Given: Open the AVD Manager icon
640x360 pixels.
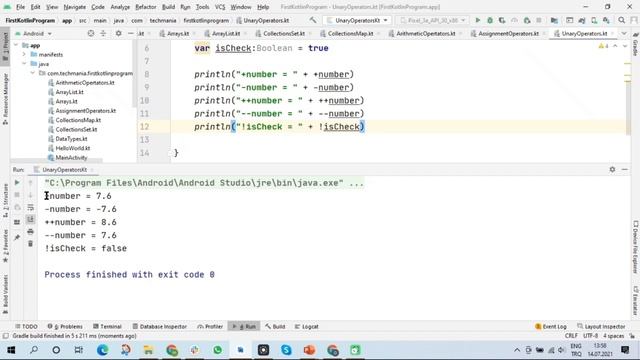Looking at the screenshot, I should (x=594, y=20).
